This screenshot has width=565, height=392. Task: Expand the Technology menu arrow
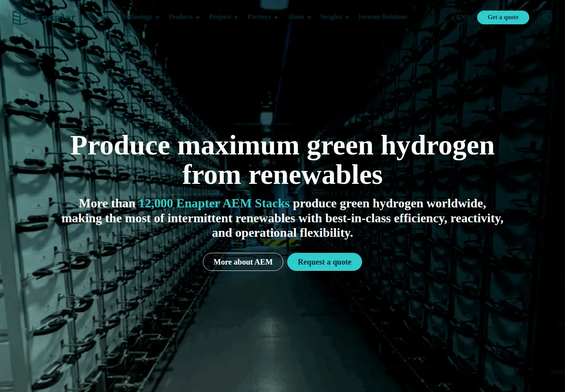click(157, 18)
